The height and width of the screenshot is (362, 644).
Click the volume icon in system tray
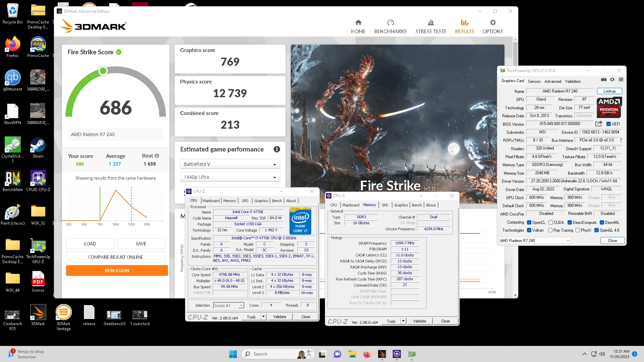click(x=602, y=354)
